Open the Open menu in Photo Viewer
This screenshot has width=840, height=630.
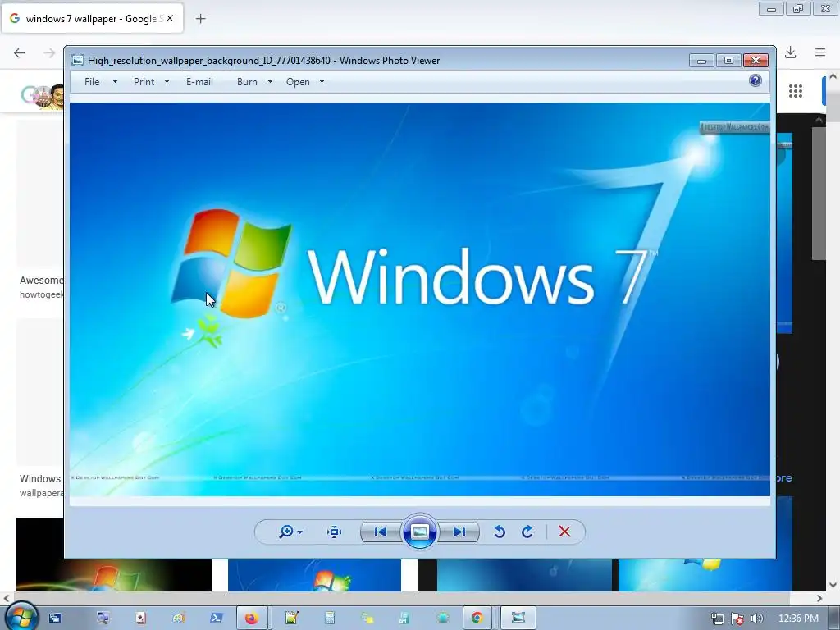tap(298, 82)
